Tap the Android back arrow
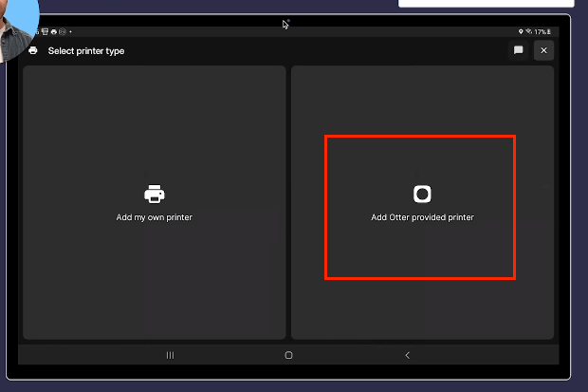 (x=408, y=355)
